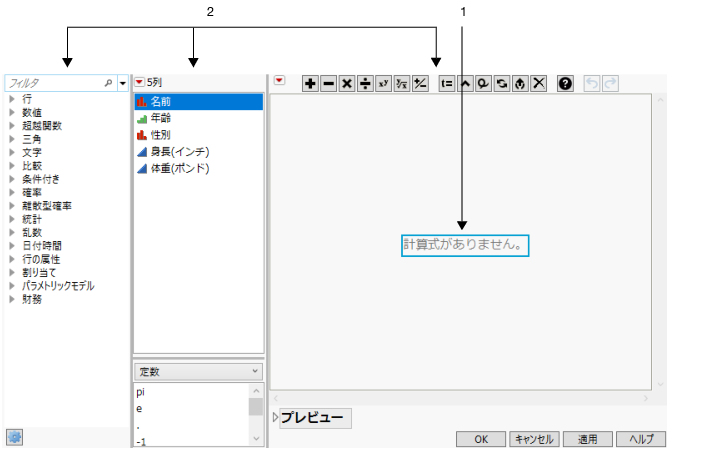Expand the 確率 function group
This screenshot has height=449, width=709.
[x=12, y=192]
